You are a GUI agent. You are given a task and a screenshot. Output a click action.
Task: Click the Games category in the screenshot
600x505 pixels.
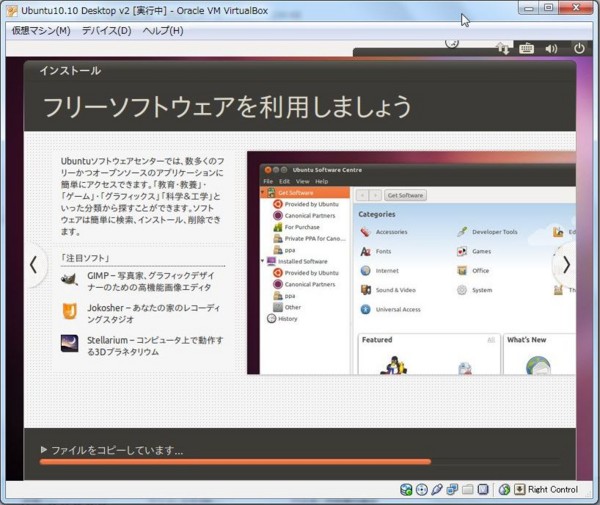coord(474,251)
